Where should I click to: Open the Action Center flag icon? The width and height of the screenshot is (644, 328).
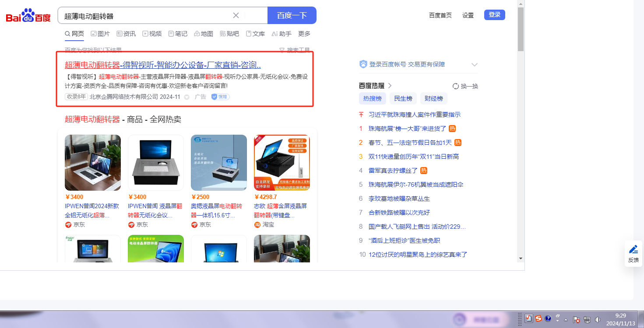click(x=577, y=320)
